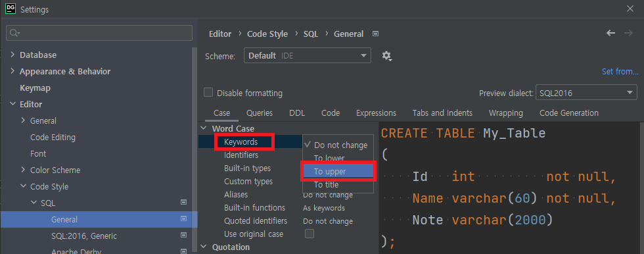This screenshot has height=254, width=644.
Task: Collapse the Quotation section
Action: 204,247
